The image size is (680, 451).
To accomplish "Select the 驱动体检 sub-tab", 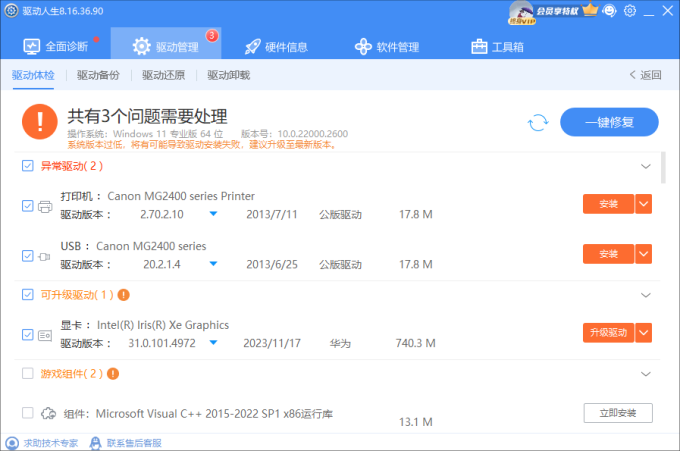I will tap(33, 75).
